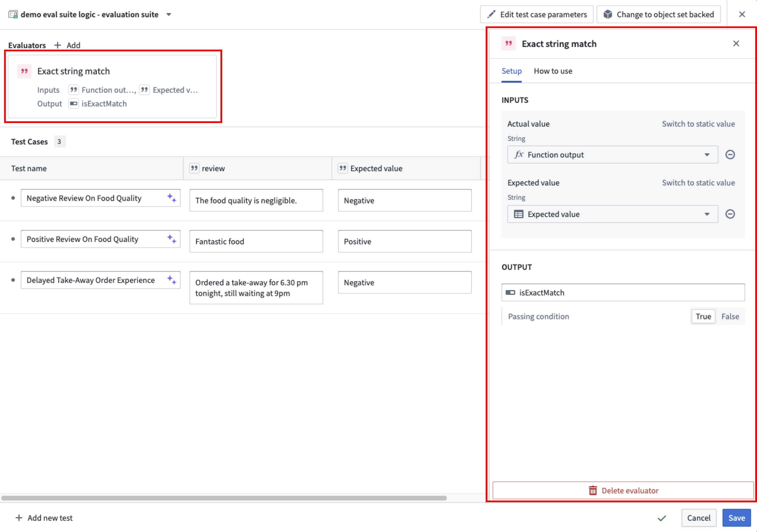Select the Setup tab
Viewport: 757px width, 532px height.
[x=511, y=71]
